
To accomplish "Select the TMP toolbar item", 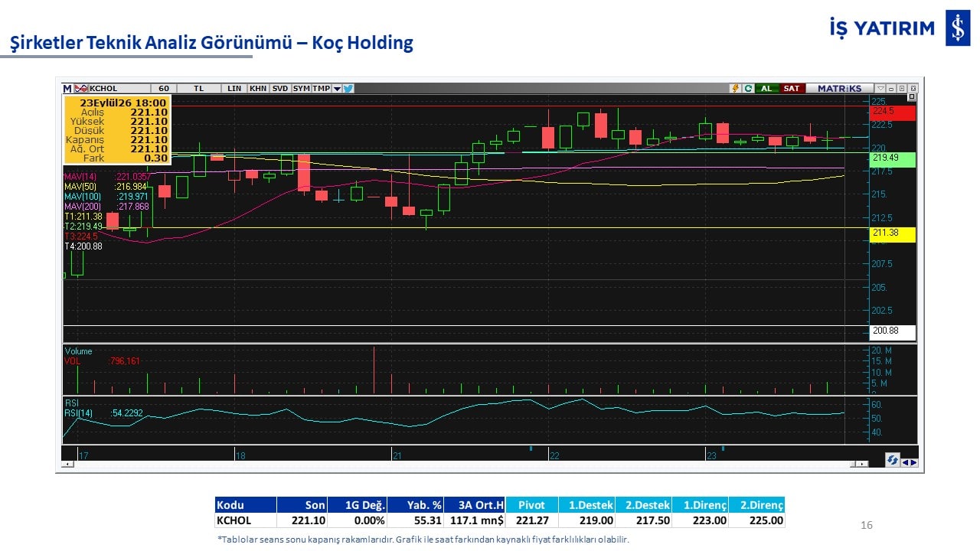I will [322, 89].
